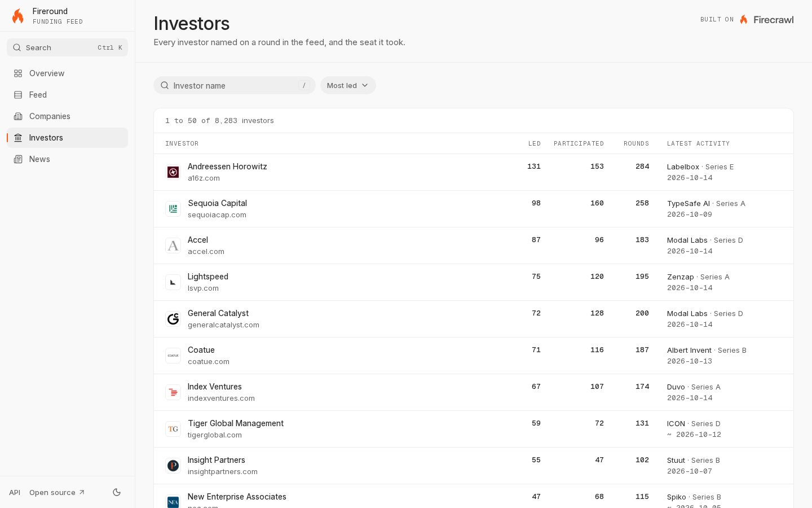Click the Tiger Global Management logo
The image size is (812, 508).
(173, 429)
